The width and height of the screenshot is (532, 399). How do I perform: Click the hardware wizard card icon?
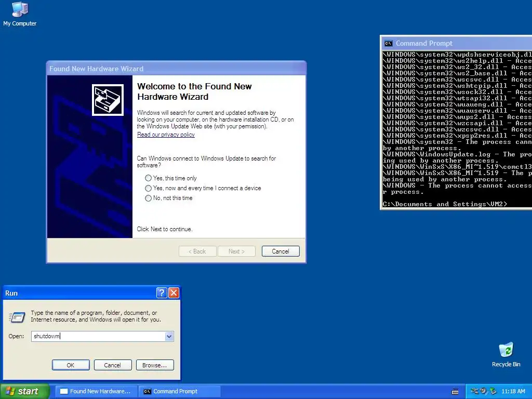[x=108, y=100]
